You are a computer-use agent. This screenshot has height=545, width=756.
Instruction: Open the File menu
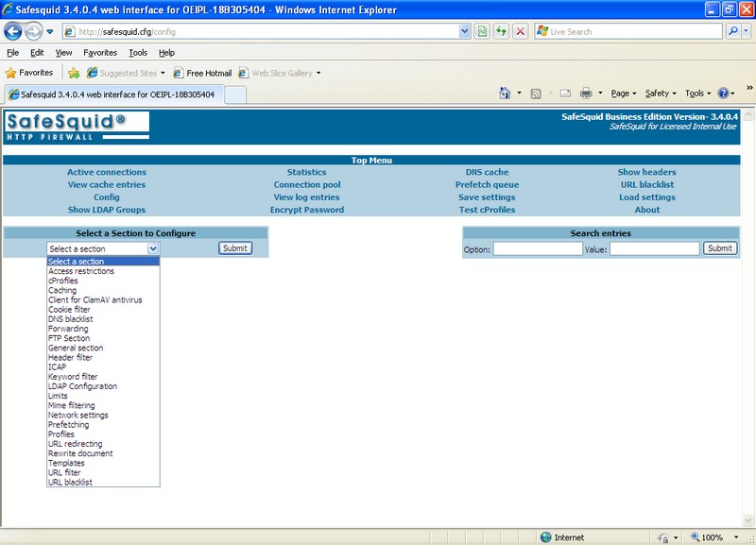(12, 53)
